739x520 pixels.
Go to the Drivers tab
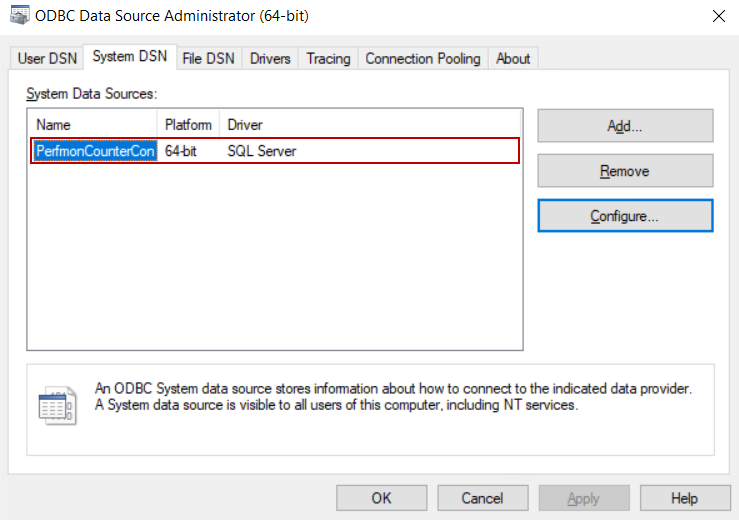pyautogui.click(x=270, y=59)
